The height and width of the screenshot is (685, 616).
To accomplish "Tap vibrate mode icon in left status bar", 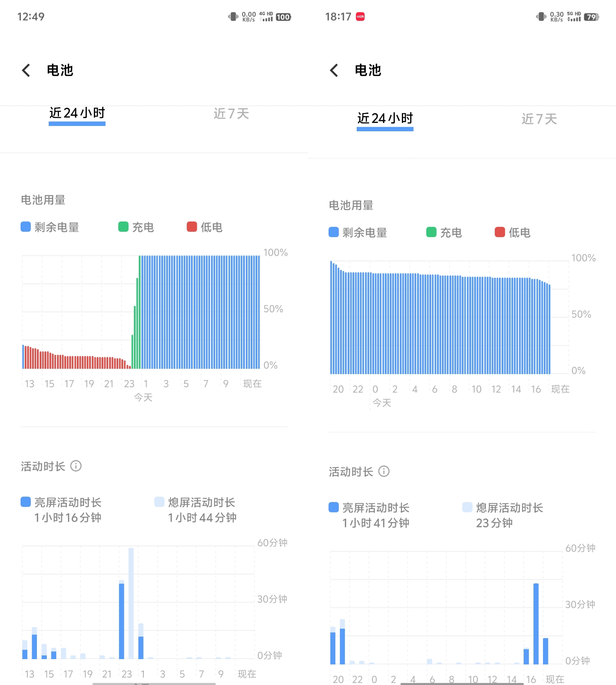I will [x=233, y=17].
